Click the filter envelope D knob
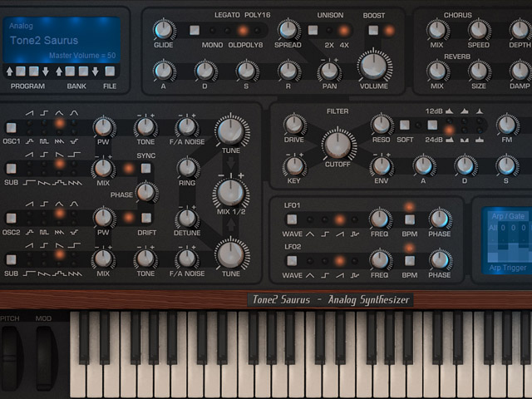Screen dimensions: 532x399 465,166
